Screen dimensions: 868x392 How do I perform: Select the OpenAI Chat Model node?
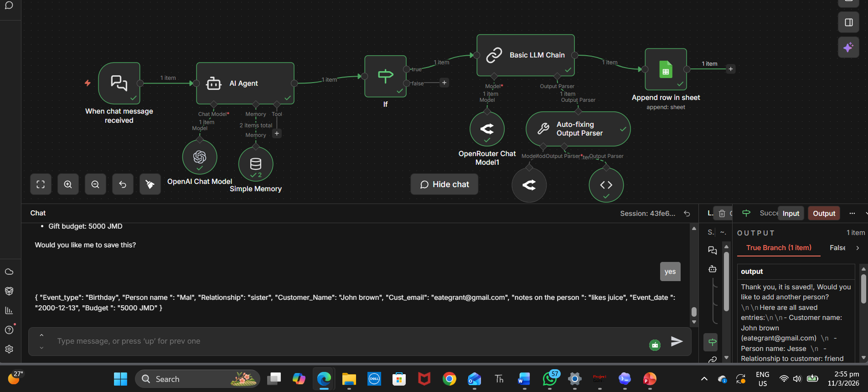[x=200, y=157]
